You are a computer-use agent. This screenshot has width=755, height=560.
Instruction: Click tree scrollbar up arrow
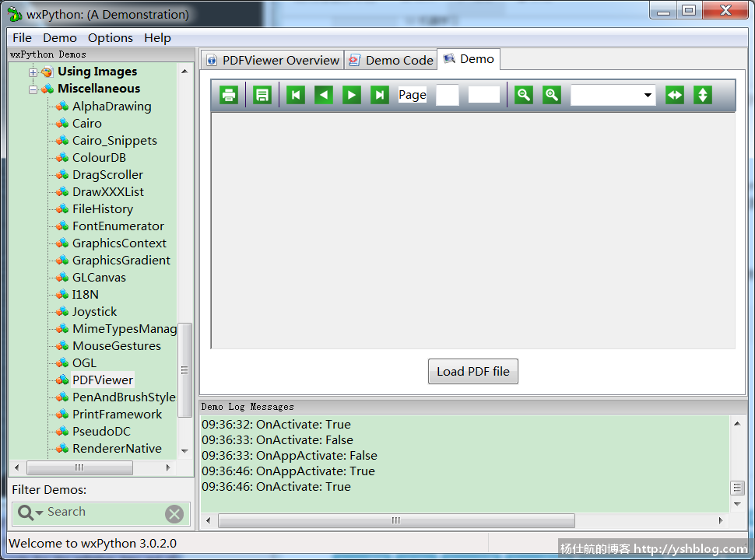pyautogui.click(x=184, y=72)
